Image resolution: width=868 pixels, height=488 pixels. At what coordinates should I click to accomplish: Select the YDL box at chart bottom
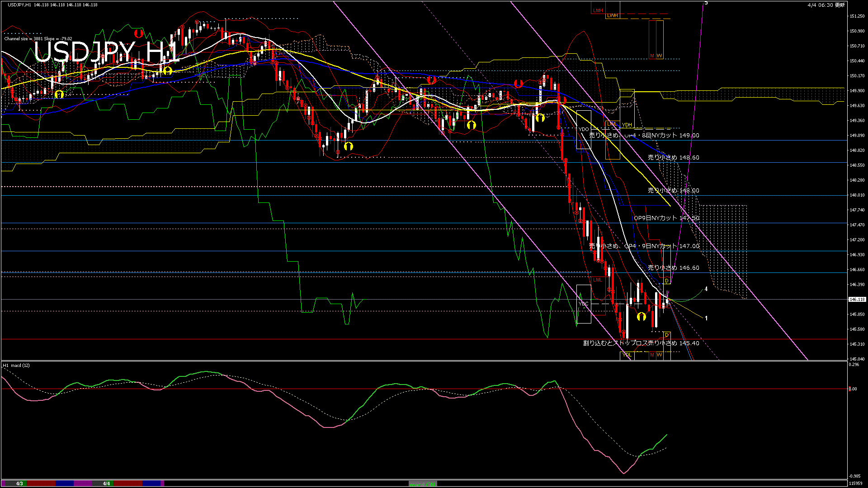click(627, 355)
